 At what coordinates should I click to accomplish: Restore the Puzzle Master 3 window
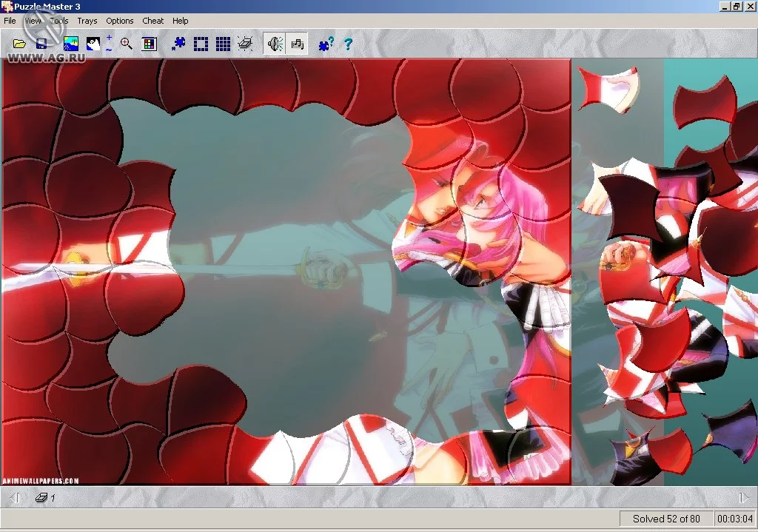click(737, 6)
